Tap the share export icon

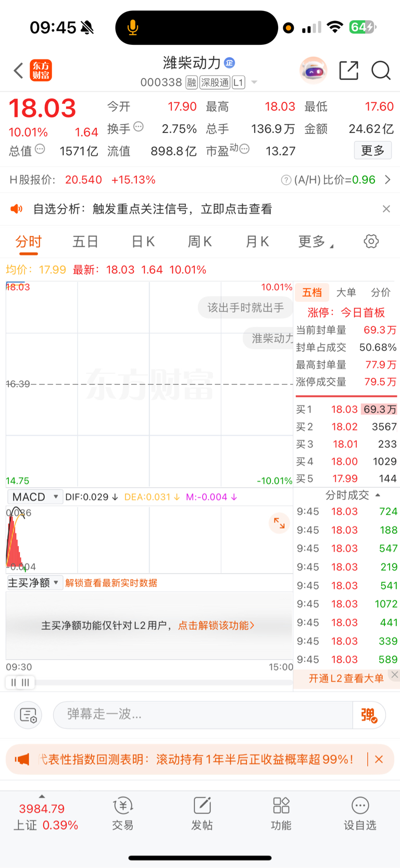click(x=348, y=70)
